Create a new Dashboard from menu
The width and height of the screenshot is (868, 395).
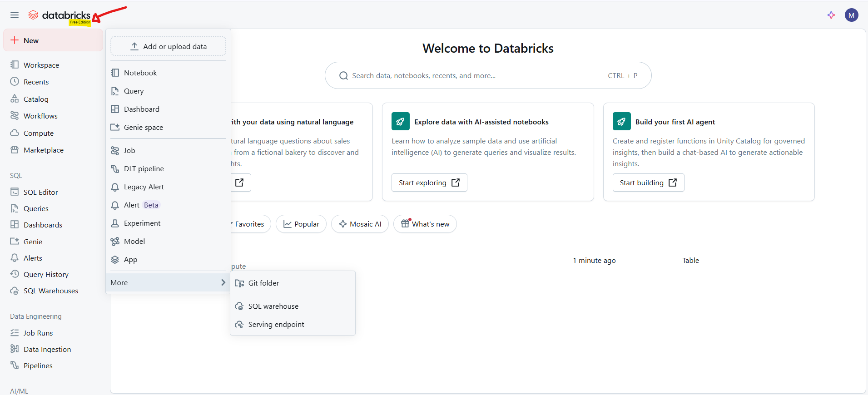(x=168, y=109)
